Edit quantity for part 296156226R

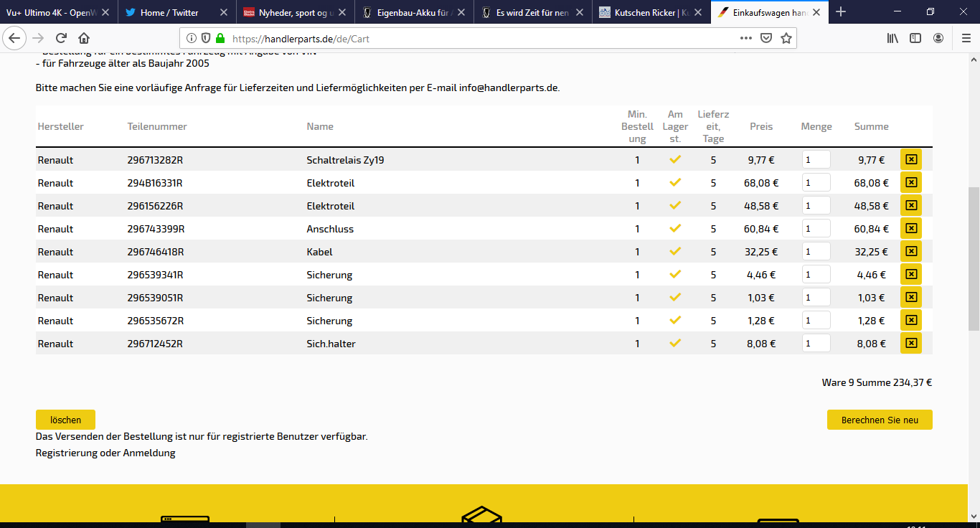tap(816, 206)
